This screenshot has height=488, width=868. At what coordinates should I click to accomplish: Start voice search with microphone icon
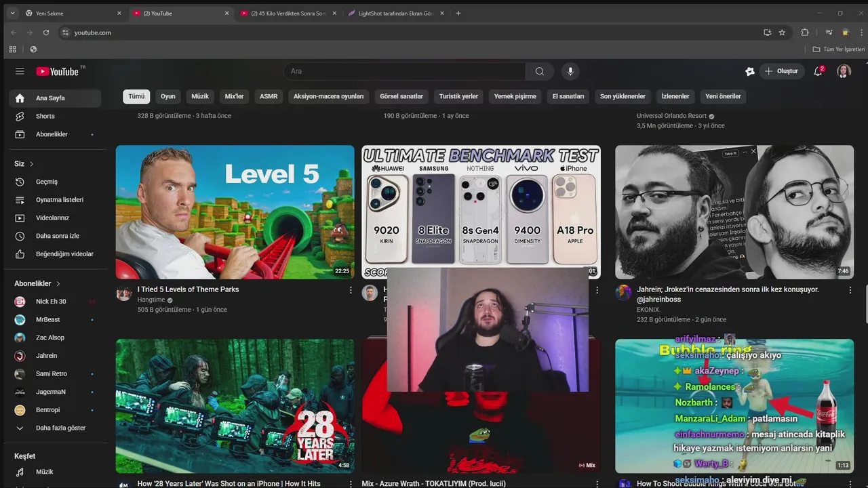[570, 71]
